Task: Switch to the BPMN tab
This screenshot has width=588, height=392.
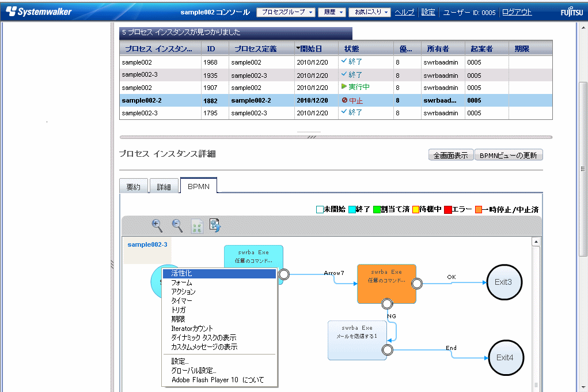Action: [199, 186]
